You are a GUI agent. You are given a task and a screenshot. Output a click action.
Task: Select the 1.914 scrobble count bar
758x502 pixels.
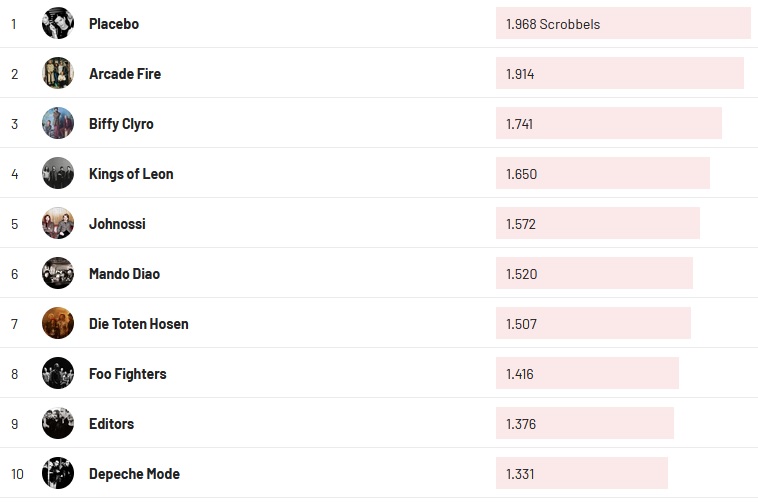619,73
